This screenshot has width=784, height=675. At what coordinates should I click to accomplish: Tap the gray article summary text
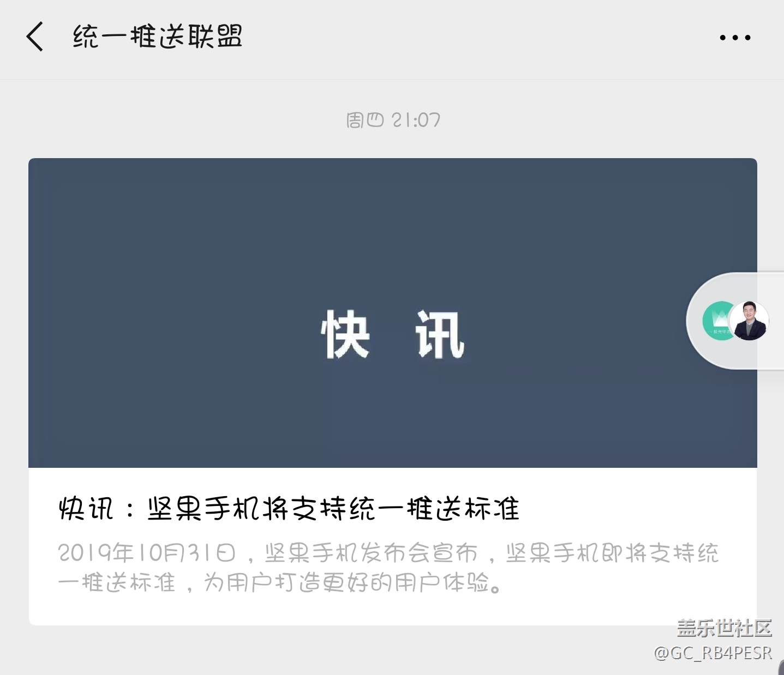click(x=388, y=568)
